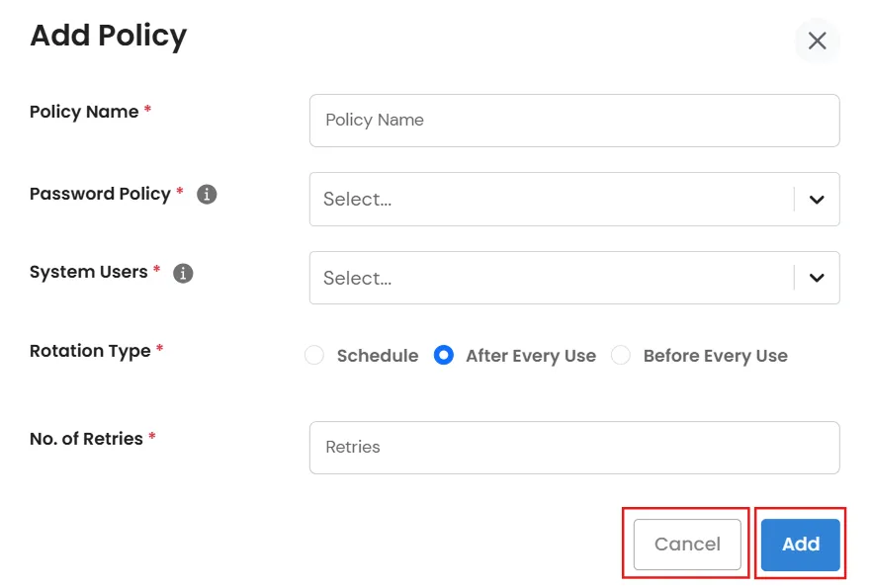Click the Password Policy label text
This screenshot has height=588, width=871.
pyautogui.click(x=100, y=194)
